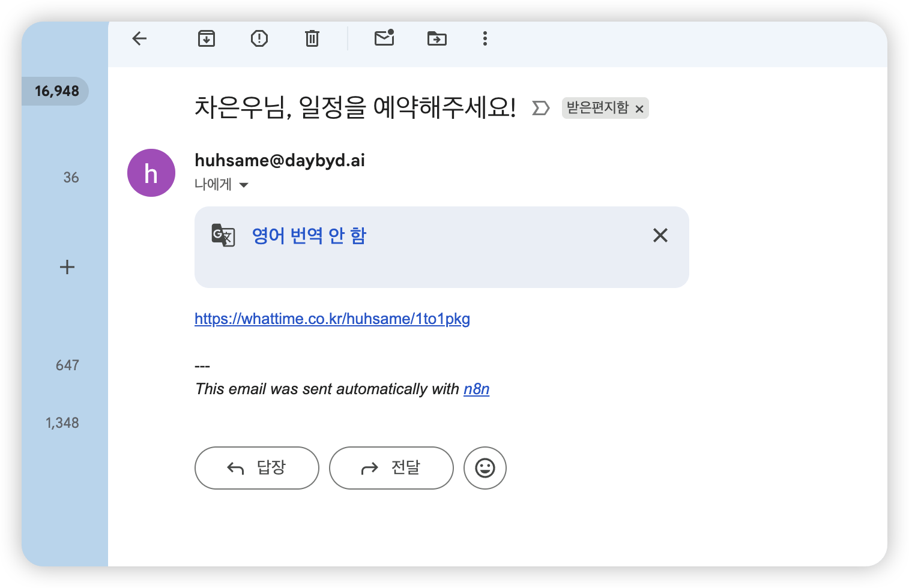Expand recipient details next to 나에게
The height and width of the screenshot is (588, 909).
244,185
